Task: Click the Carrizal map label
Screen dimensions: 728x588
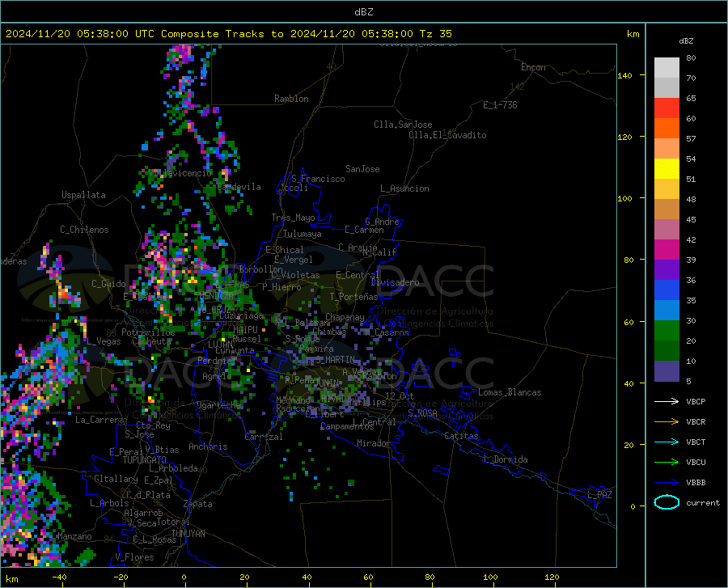Action: point(264,438)
